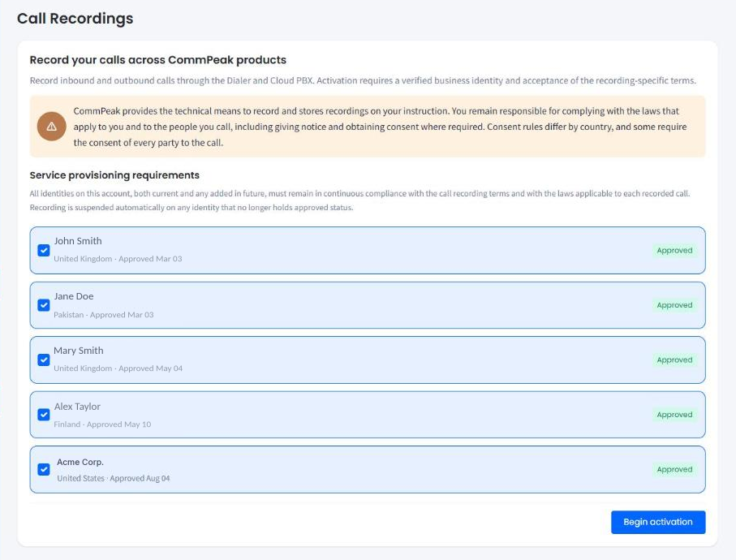Select the Jane Doe name text
This screenshot has height=560, width=736.
pyautogui.click(x=74, y=296)
